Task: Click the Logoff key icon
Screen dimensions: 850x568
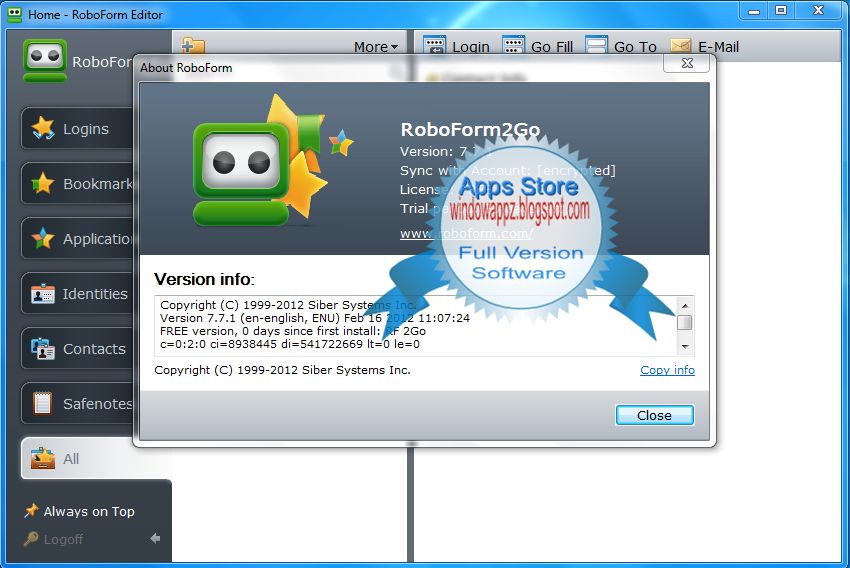Action: pyautogui.click(x=31, y=539)
